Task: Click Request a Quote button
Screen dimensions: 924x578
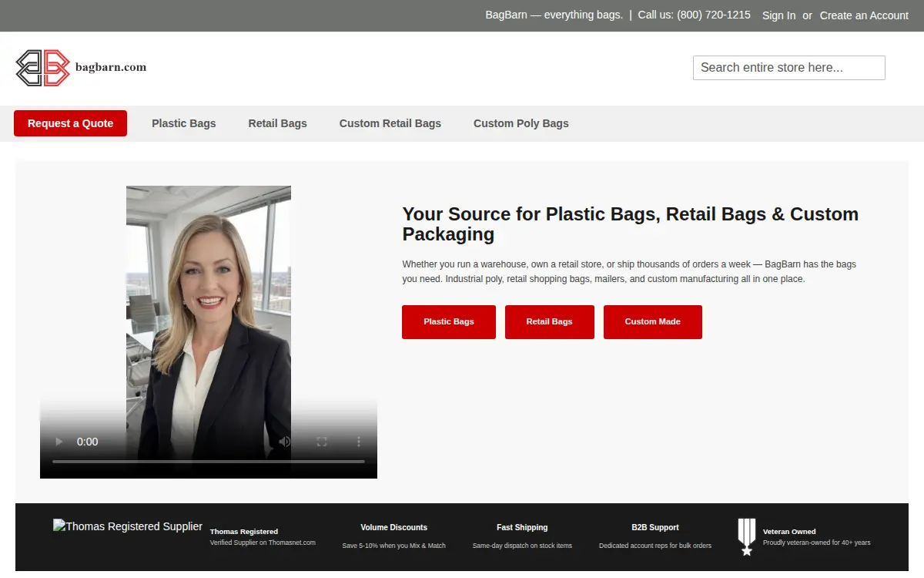Action: [x=70, y=123]
